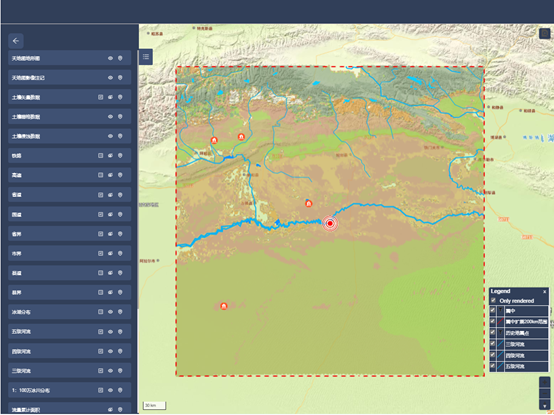
Task: Open square details icon for 市界 layer
Action: (101, 253)
